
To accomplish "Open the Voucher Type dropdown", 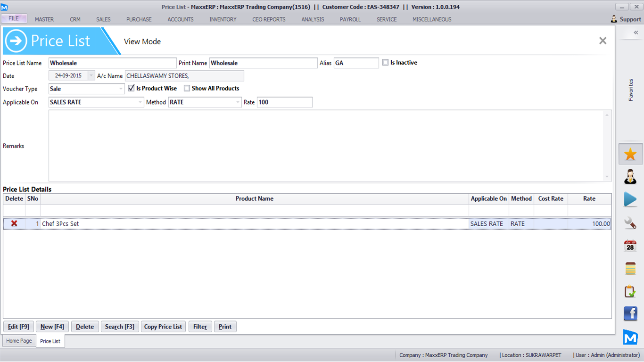I will 121,89.
